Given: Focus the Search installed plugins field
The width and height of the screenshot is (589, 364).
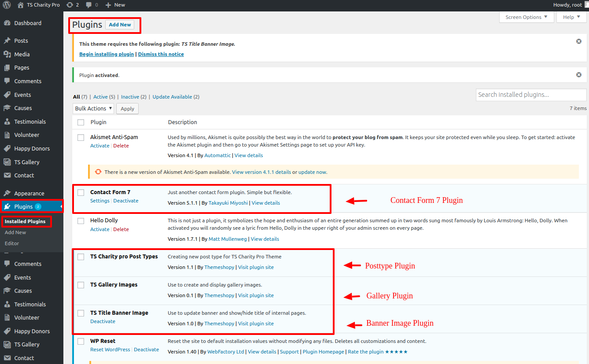Looking at the screenshot, I should [531, 95].
